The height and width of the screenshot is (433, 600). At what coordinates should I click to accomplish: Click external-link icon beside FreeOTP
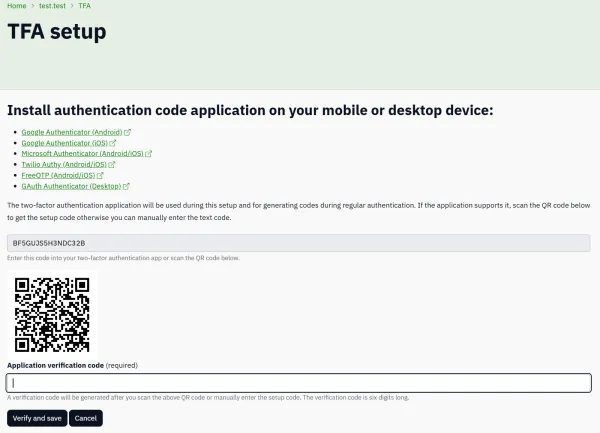[x=100, y=175]
